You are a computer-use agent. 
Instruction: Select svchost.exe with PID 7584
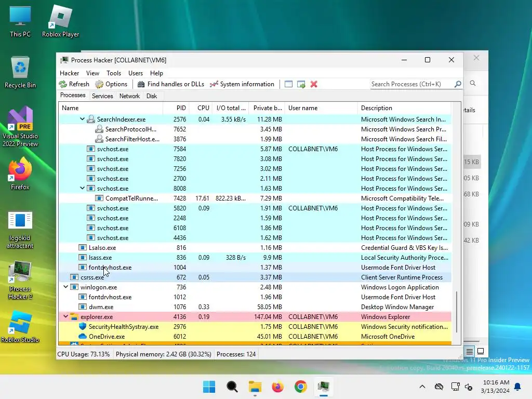tap(255, 149)
